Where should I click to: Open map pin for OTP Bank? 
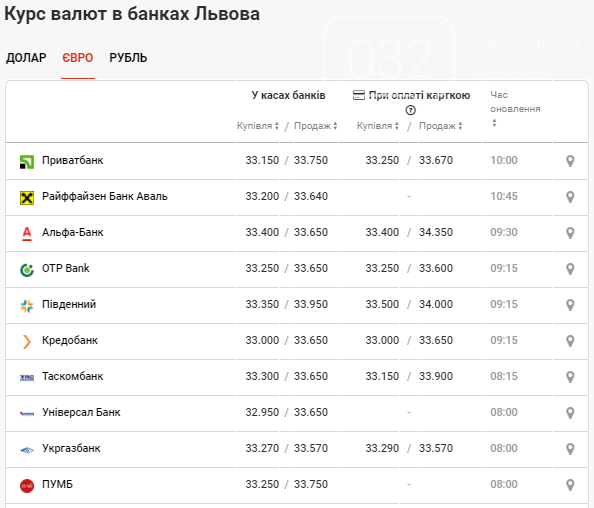pos(570,269)
